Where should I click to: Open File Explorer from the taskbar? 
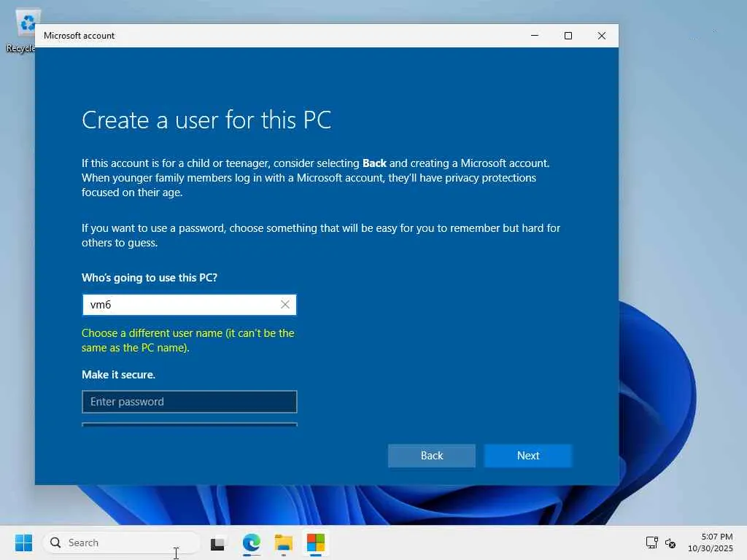pos(284,542)
